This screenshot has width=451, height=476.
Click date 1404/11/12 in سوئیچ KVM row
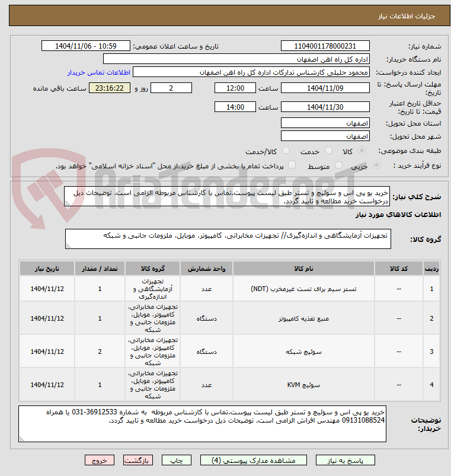(x=47, y=385)
